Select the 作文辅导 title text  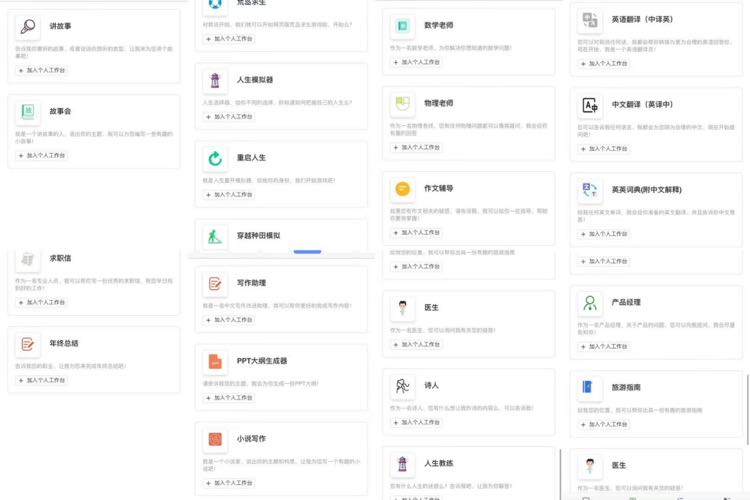coord(439,189)
